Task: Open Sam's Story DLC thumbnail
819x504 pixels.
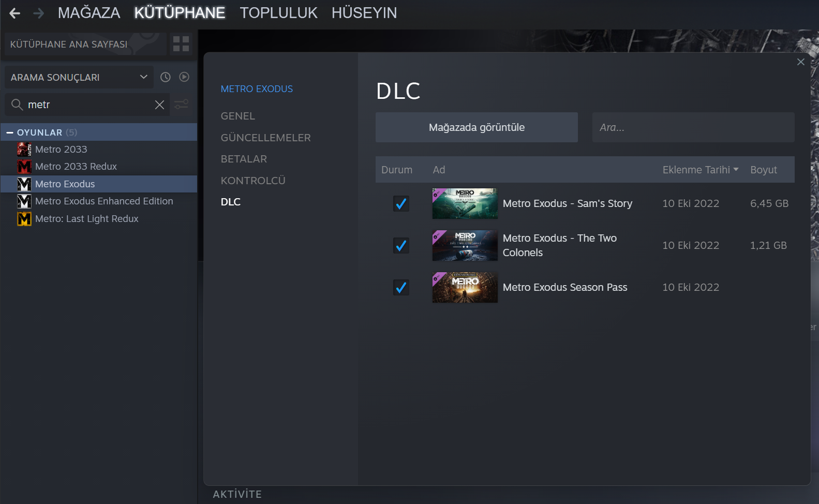Action: click(465, 203)
